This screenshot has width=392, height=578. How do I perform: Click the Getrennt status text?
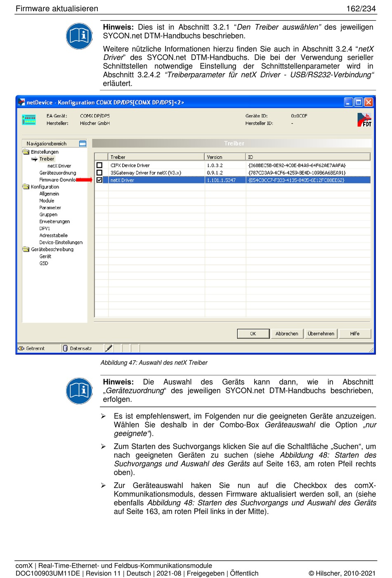(x=35, y=348)
